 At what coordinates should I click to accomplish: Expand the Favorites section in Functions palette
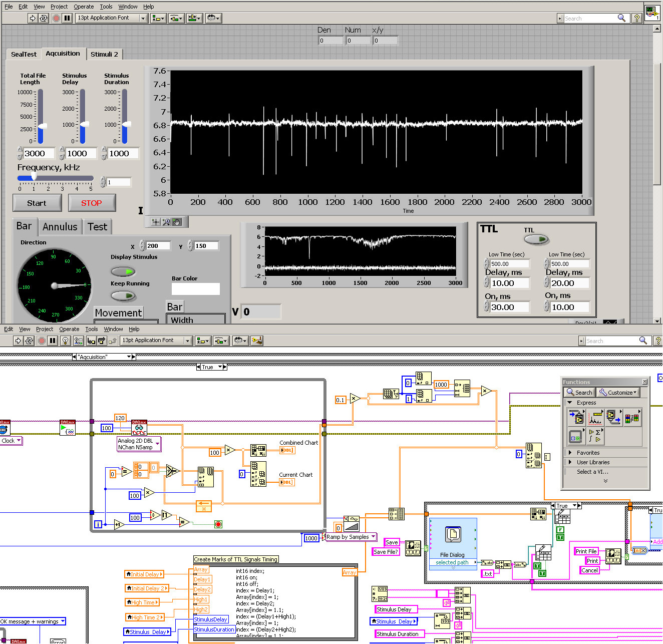point(588,453)
